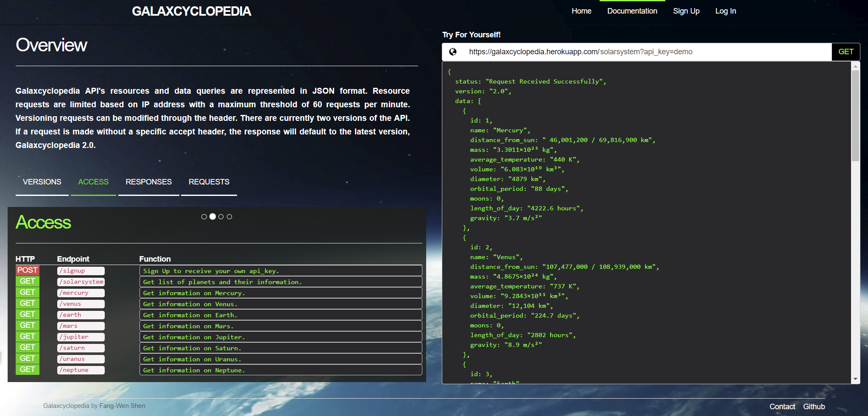
Task: Select the third carousel dot indicator
Action: 221,217
